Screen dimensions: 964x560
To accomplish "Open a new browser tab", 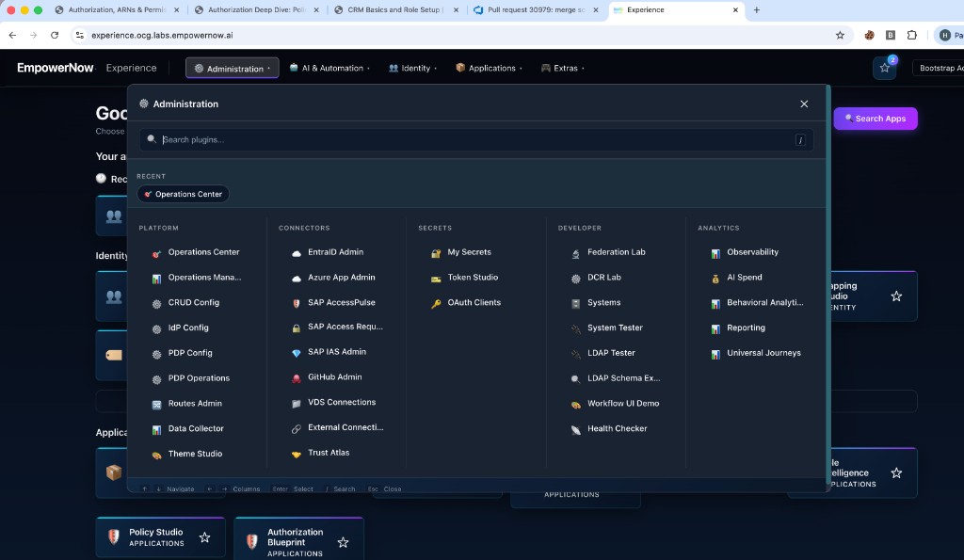I will pyautogui.click(x=757, y=9).
